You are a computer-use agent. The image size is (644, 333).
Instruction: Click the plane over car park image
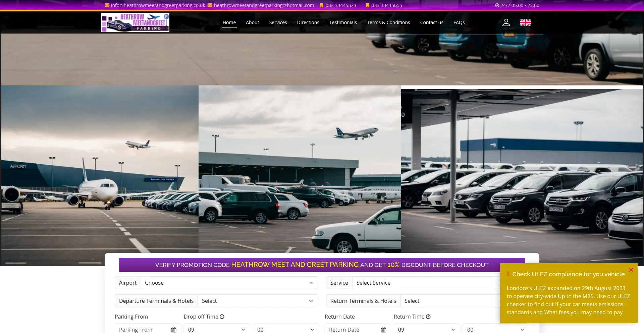pyautogui.click(x=300, y=169)
